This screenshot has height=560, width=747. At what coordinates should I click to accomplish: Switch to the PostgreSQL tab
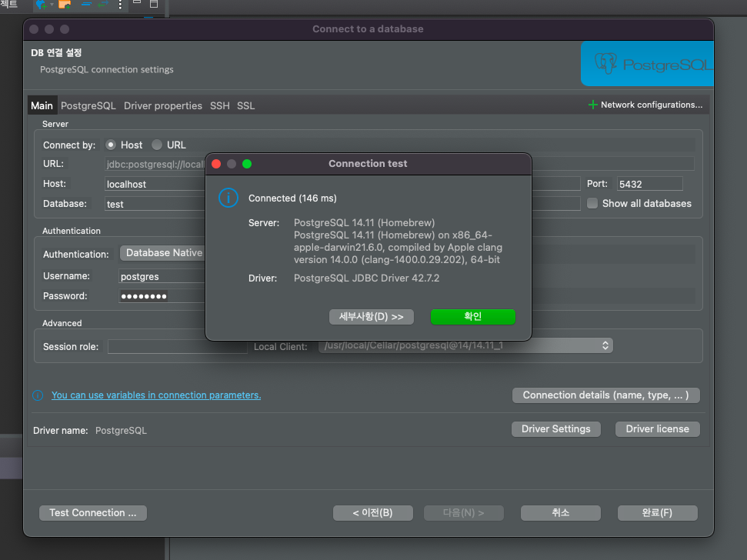[x=88, y=105]
